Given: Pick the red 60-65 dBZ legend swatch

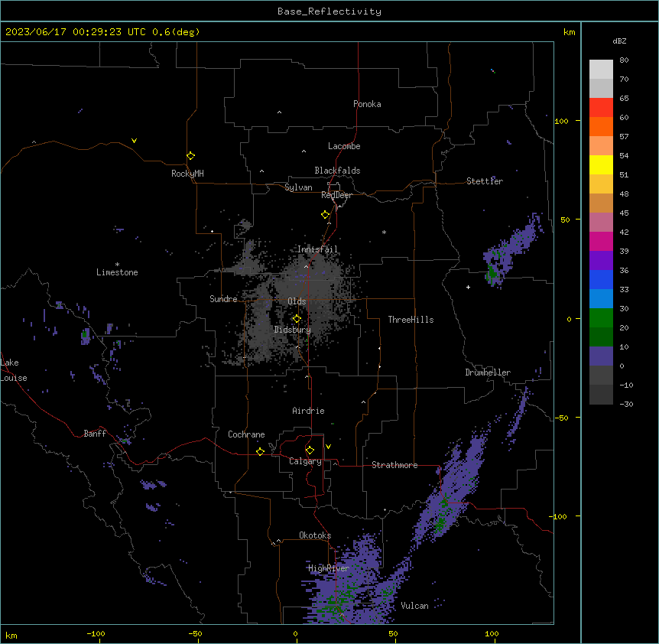Looking at the screenshot, I should (x=601, y=108).
